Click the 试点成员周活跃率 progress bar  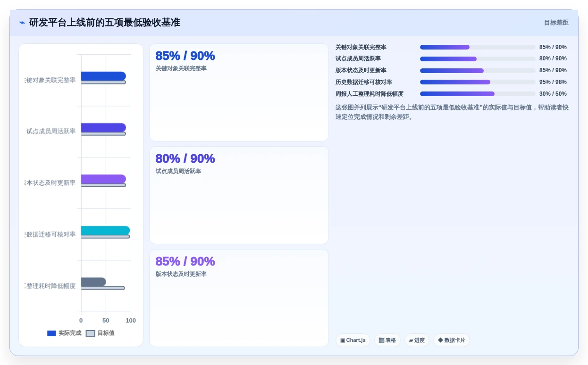478,59
